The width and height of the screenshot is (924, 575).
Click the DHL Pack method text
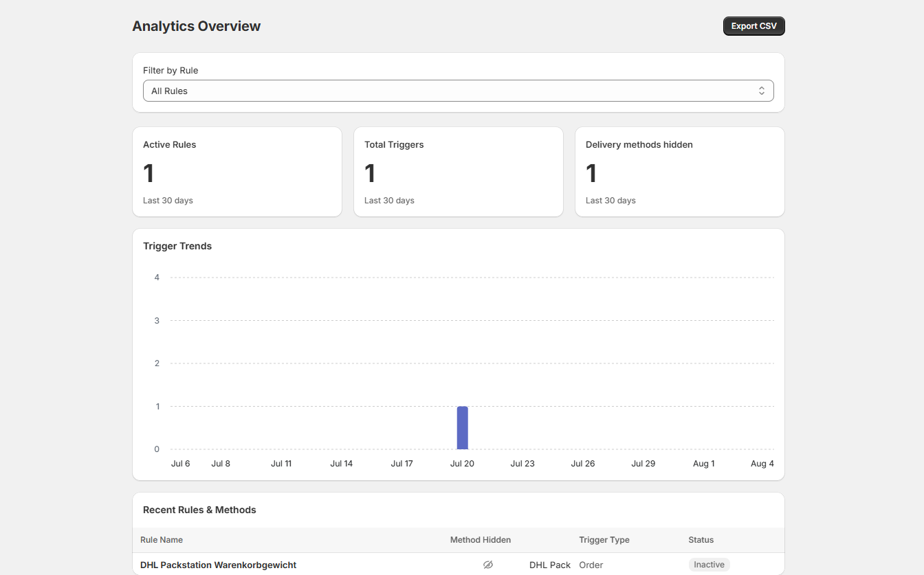550,565
